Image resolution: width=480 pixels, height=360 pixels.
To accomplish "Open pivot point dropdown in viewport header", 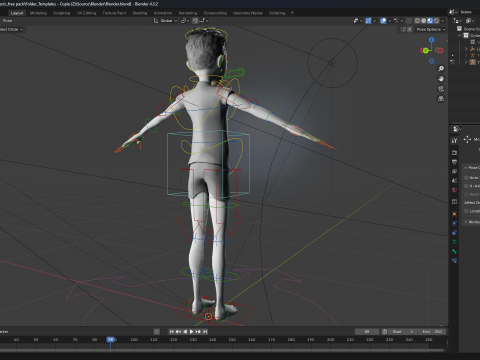I will click(x=185, y=21).
